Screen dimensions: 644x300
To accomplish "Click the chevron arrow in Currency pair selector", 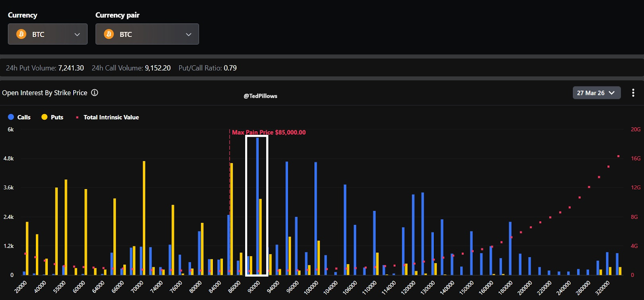I will coord(188,35).
